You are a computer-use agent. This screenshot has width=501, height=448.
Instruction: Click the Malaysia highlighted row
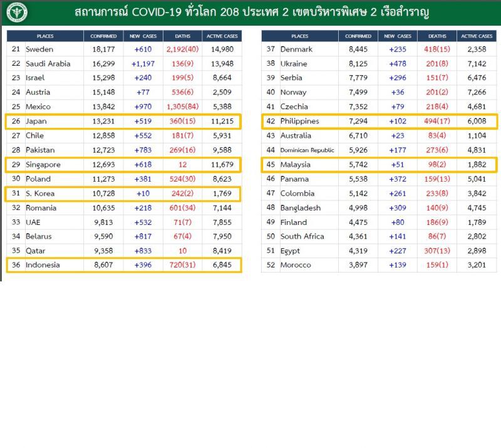[x=380, y=165]
